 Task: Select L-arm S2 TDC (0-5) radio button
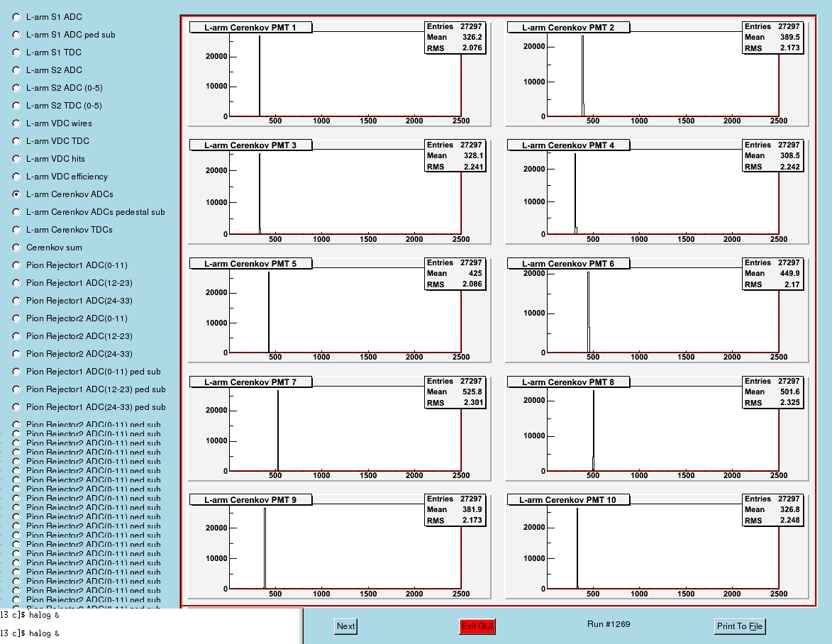tap(16, 106)
